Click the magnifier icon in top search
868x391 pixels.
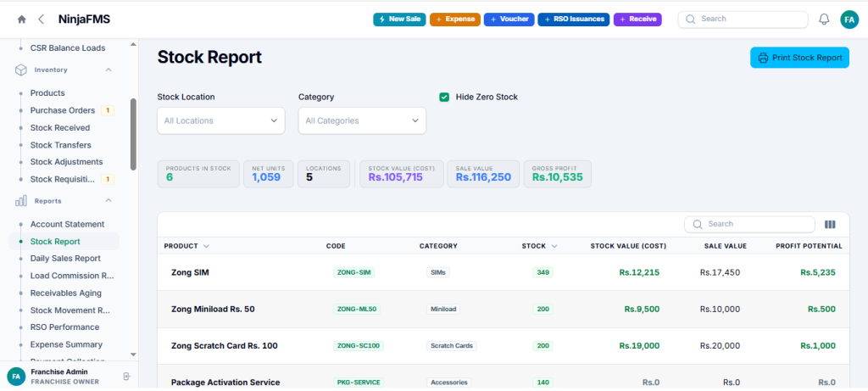[690, 19]
